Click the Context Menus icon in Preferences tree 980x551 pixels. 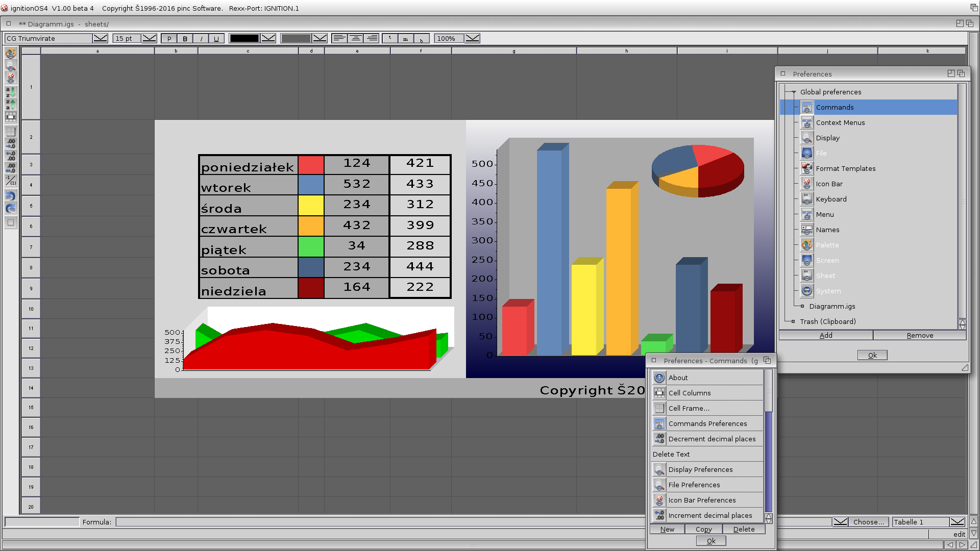807,122
